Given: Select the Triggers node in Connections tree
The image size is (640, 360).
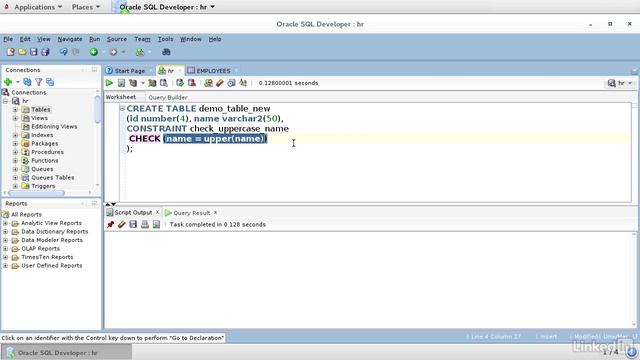Looking at the screenshot, I should click(43, 186).
